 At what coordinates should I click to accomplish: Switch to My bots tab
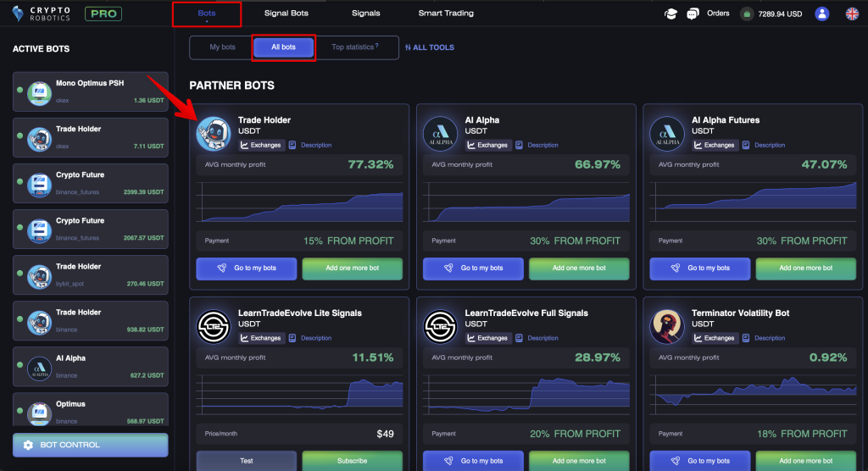point(223,47)
